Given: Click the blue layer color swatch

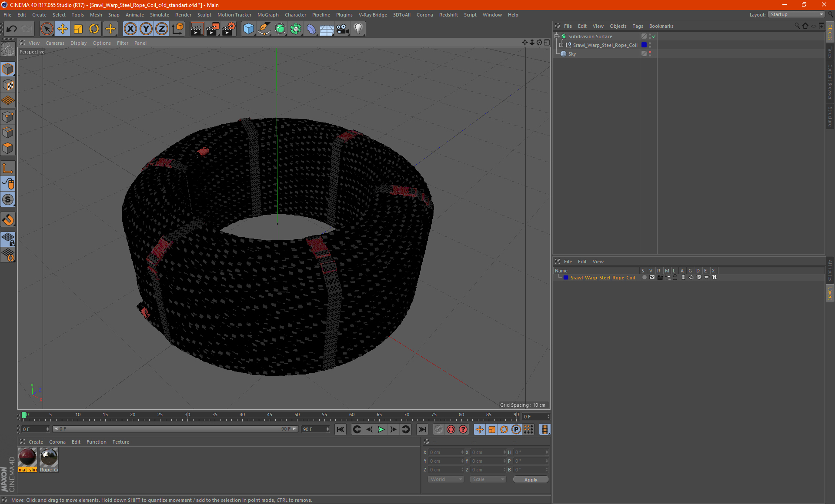Looking at the screenshot, I should pos(566,278).
